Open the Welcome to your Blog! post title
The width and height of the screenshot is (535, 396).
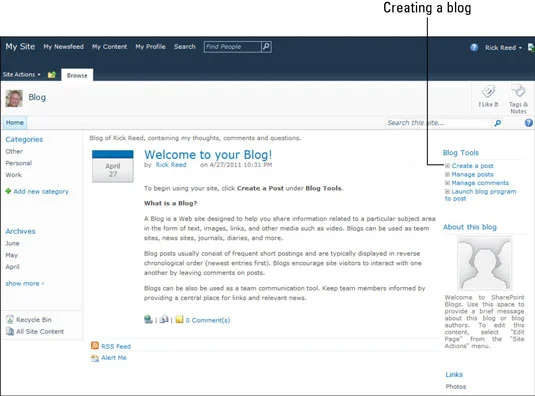(x=208, y=155)
